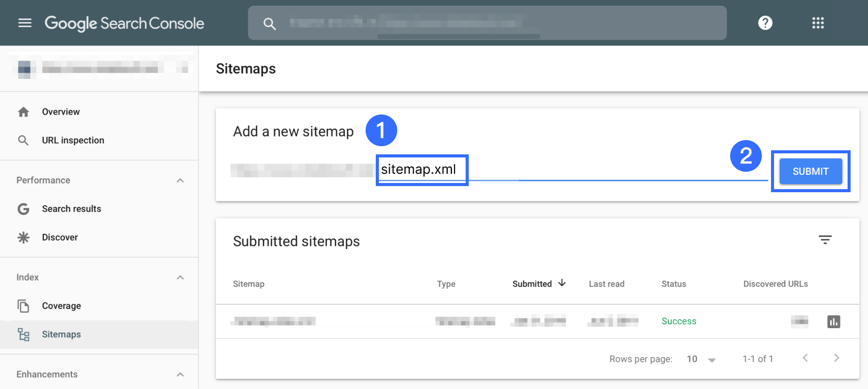Viewport: 868px width, 389px height.
Task: Click the Overview home icon
Action: click(x=23, y=112)
